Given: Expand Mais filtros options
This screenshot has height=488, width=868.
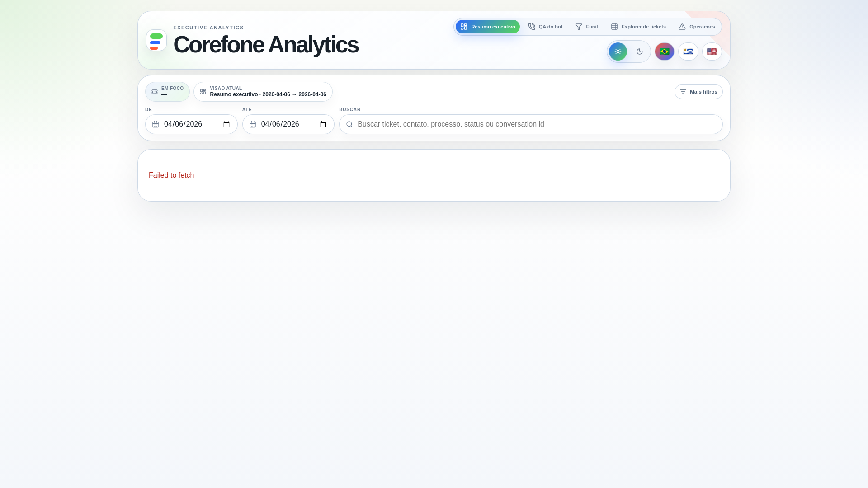Looking at the screenshot, I should click(x=698, y=92).
